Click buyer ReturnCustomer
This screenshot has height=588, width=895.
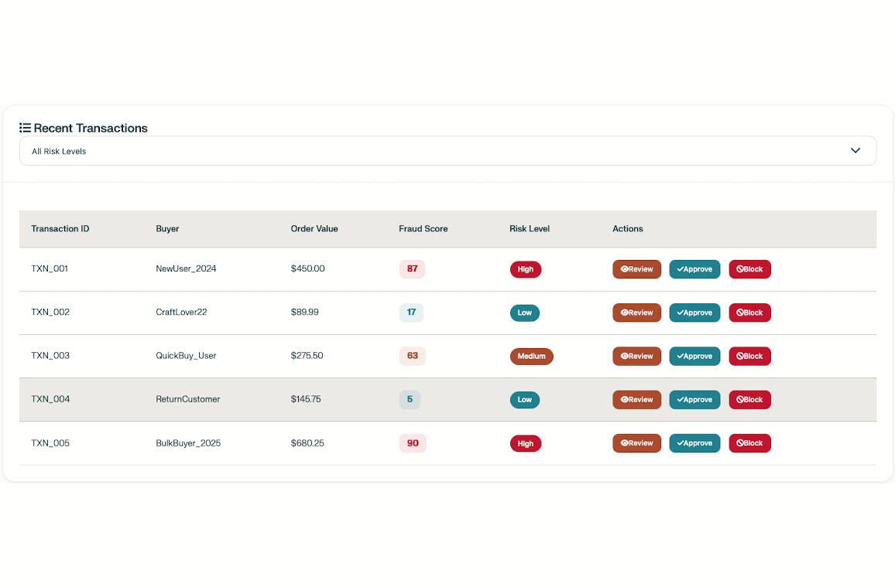click(x=188, y=399)
